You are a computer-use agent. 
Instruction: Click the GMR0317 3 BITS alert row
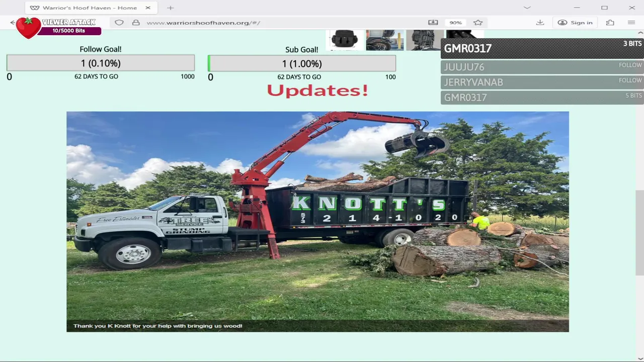click(x=542, y=48)
